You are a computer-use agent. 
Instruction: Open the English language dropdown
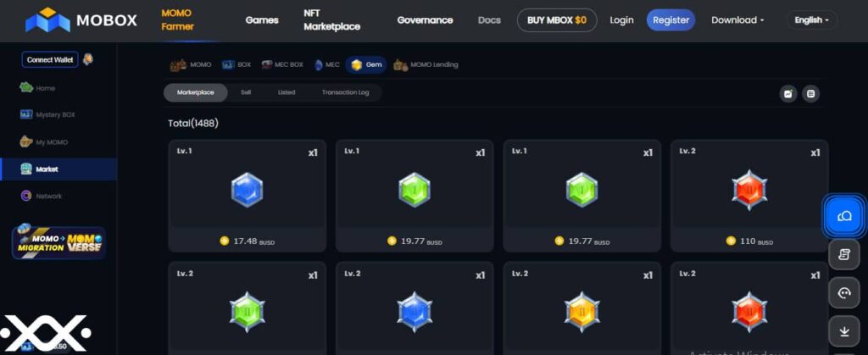tap(812, 20)
